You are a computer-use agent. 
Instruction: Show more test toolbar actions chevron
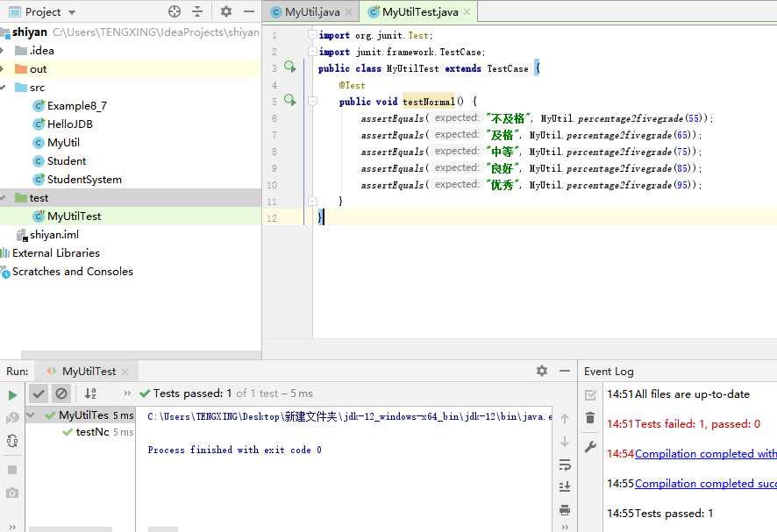coord(127,394)
